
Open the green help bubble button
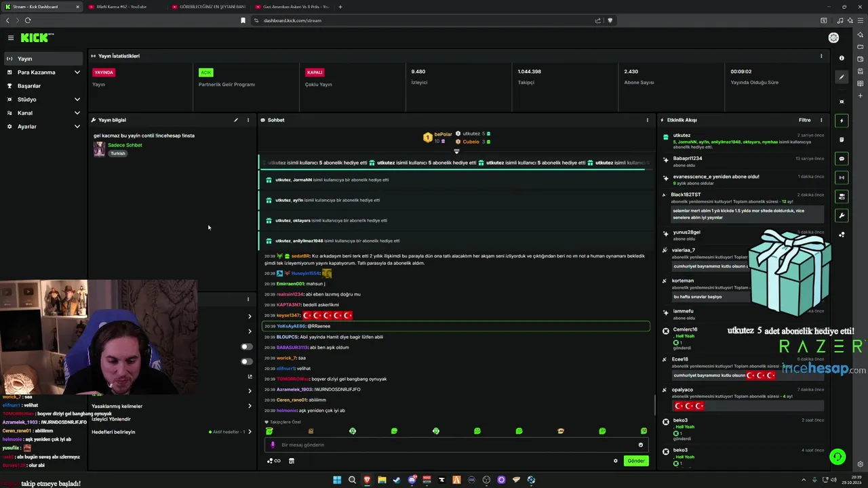[x=837, y=457]
